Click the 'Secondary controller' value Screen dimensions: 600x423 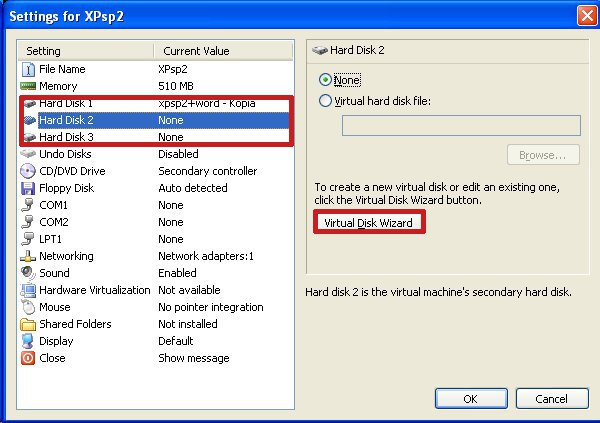click(208, 171)
